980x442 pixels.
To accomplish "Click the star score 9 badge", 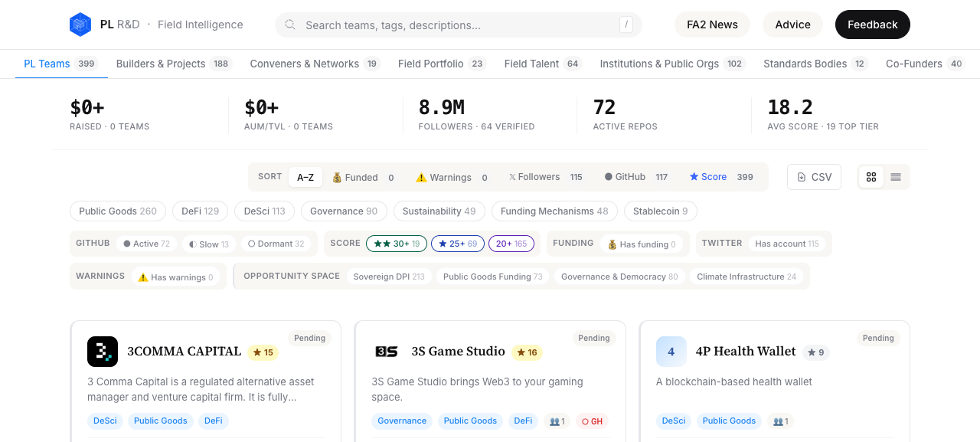I will click(816, 352).
